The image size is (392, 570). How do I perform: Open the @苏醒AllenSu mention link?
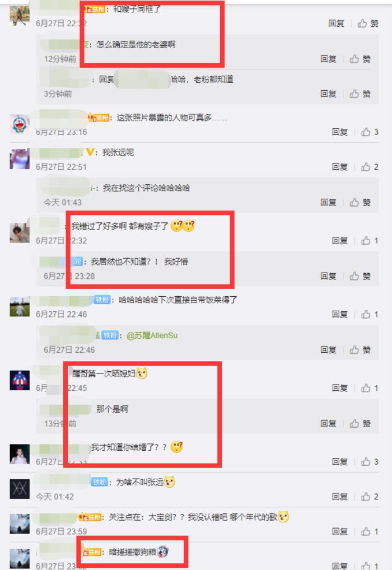(x=152, y=335)
